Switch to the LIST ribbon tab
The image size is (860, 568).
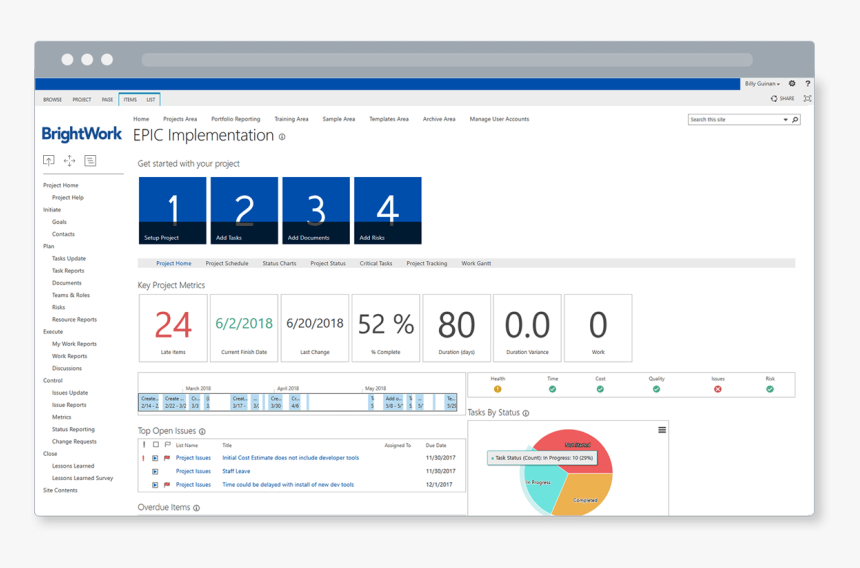click(151, 100)
